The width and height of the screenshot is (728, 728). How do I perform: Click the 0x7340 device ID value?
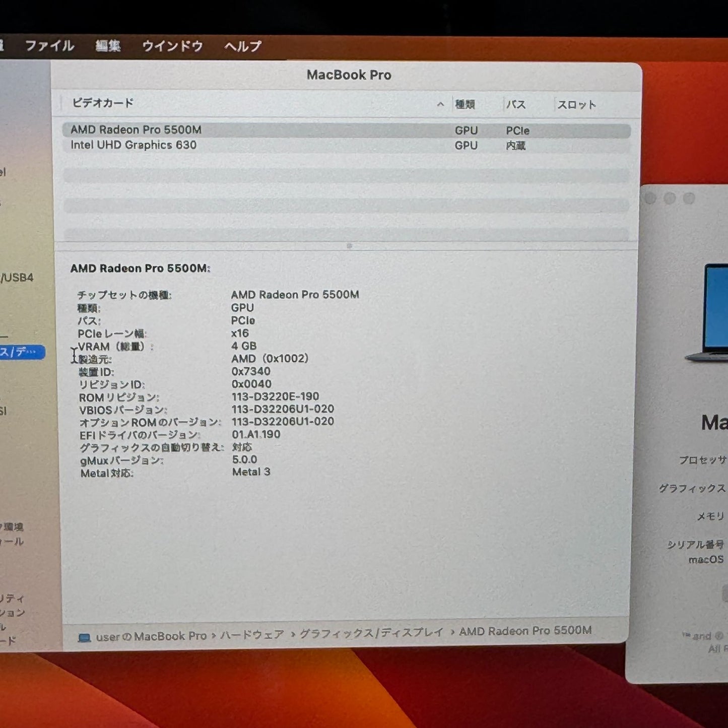(x=251, y=371)
